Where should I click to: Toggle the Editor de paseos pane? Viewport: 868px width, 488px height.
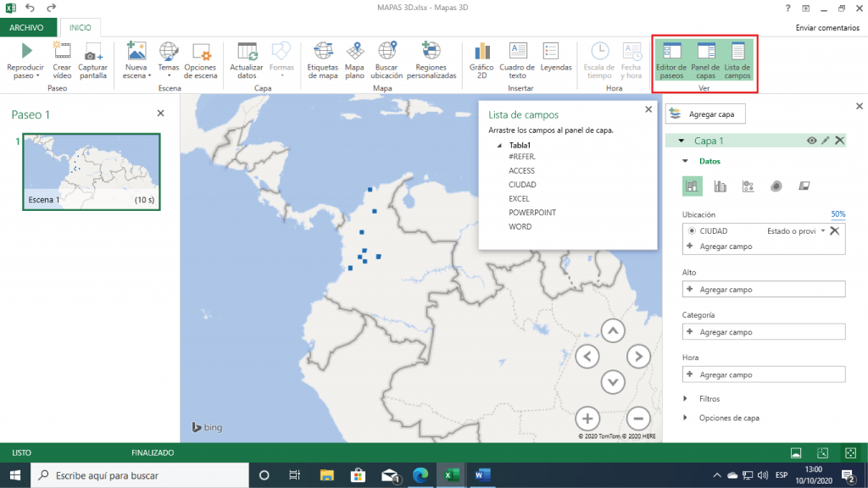point(671,61)
